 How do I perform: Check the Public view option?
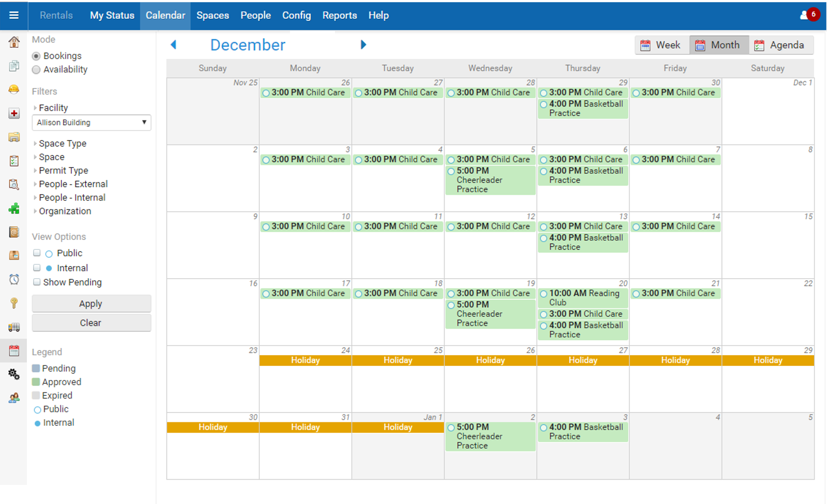point(37,253)
